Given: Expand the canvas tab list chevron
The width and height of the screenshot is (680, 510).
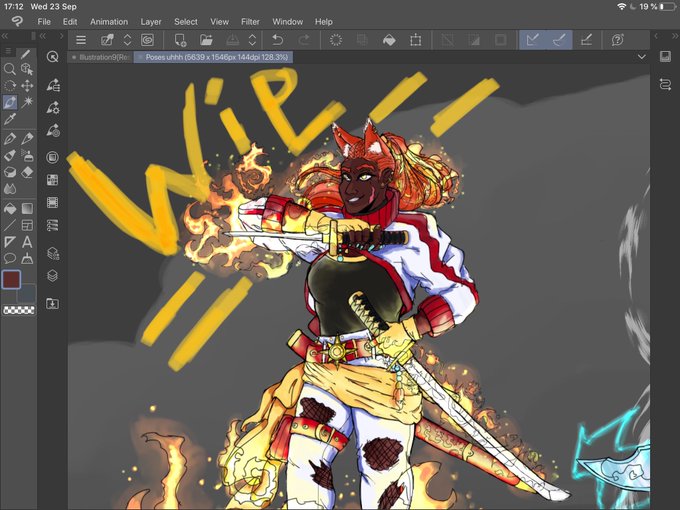Looking at the screenshot, I should pos(642,57).
